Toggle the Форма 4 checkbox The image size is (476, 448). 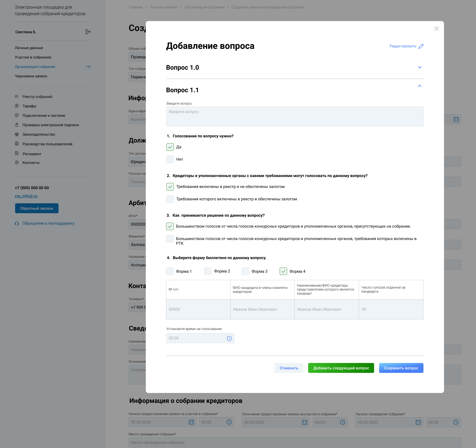point(283,271)
